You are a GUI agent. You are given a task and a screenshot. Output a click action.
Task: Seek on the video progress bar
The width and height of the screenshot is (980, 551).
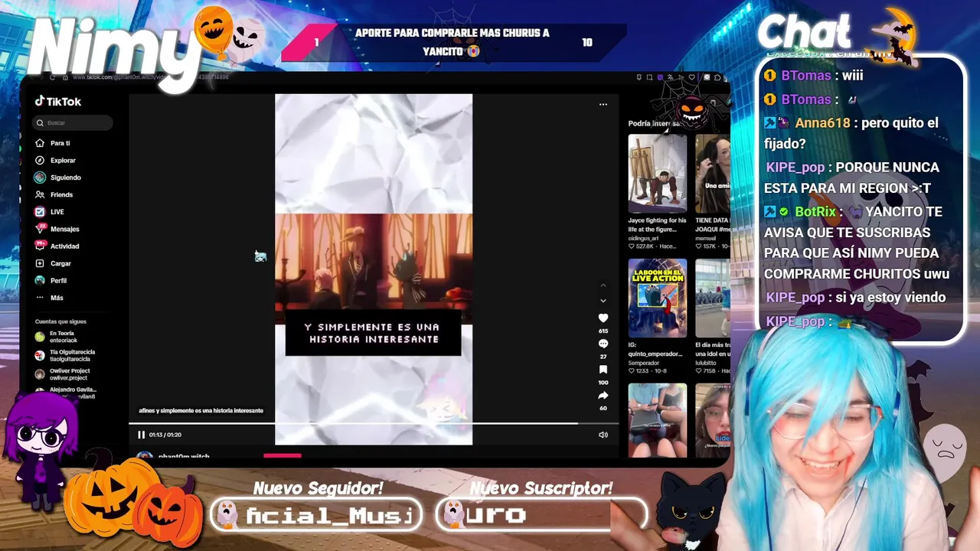(373, 423)
